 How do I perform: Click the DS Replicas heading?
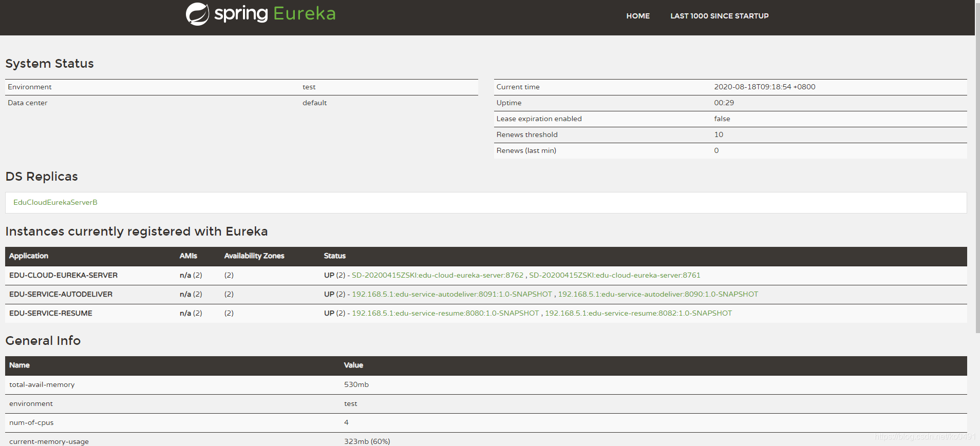tap(42, 177)
